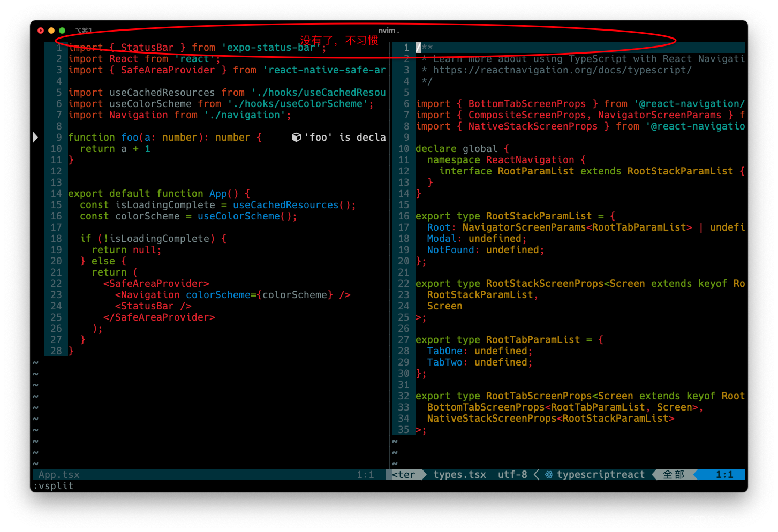
Task: Click 'declare global {' in types.tsx
Action: (462, 149)
